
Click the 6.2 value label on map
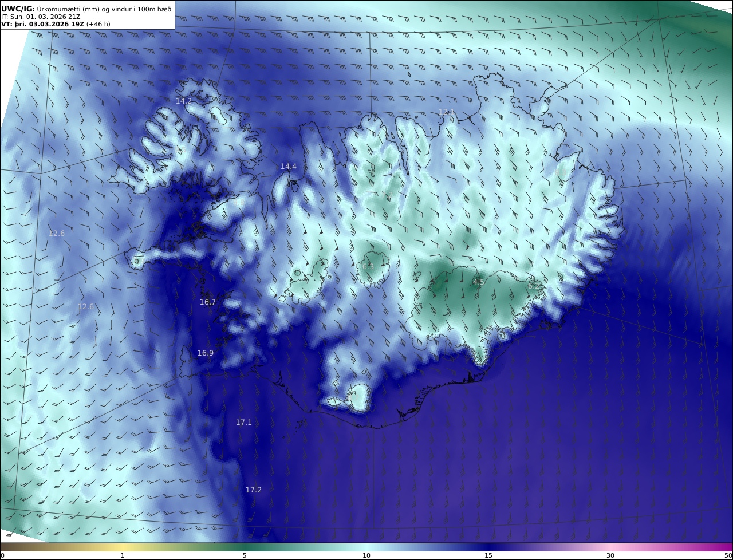(533, 286)
